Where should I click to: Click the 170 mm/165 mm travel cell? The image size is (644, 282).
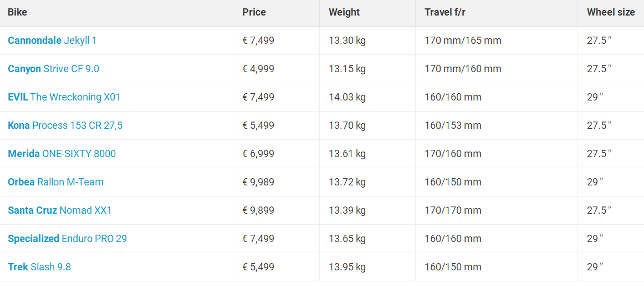[463, 41]
